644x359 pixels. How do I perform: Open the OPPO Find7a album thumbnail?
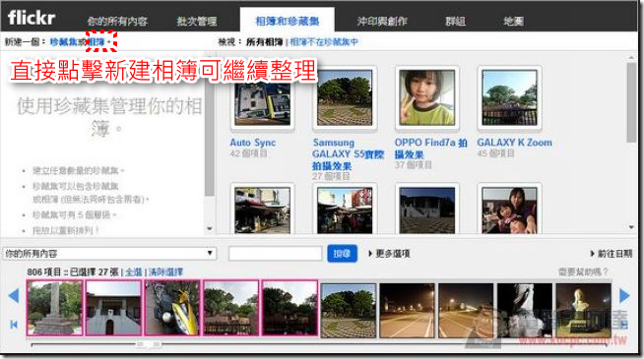(x=427, y=98)
